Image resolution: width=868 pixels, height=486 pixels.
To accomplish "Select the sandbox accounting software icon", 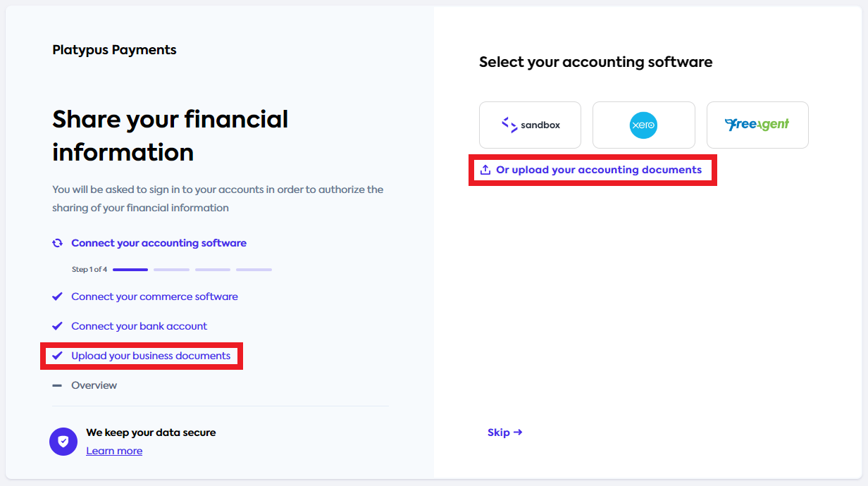I will click(530, 125).
